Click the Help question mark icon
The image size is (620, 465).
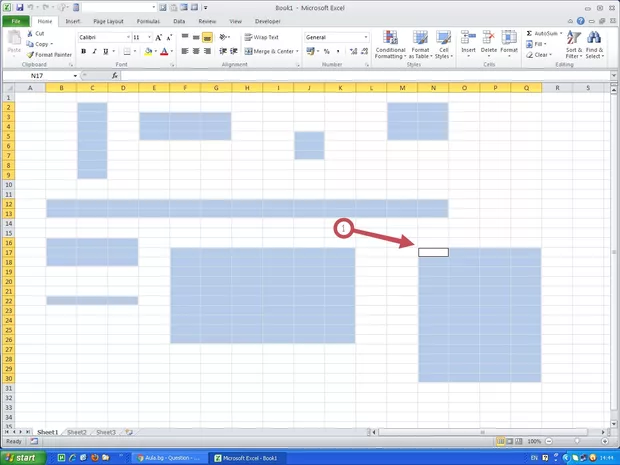tap(580, 21)
